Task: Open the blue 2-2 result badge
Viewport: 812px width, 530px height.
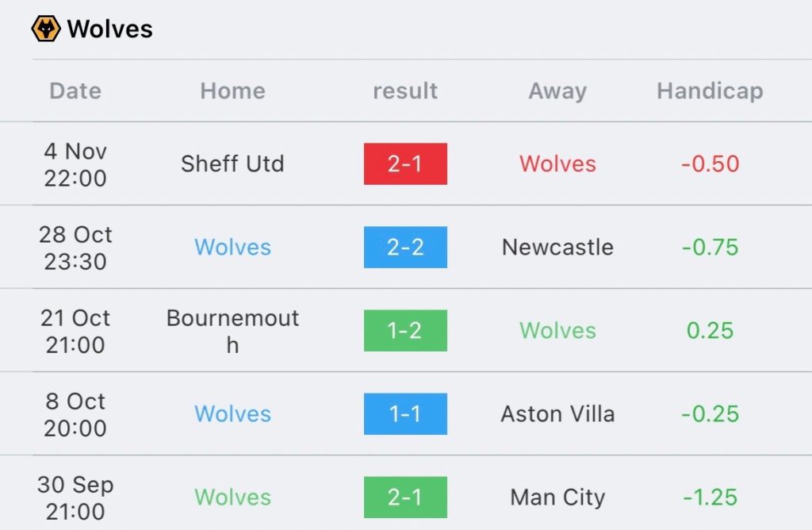Action: [x=405, y=247]
